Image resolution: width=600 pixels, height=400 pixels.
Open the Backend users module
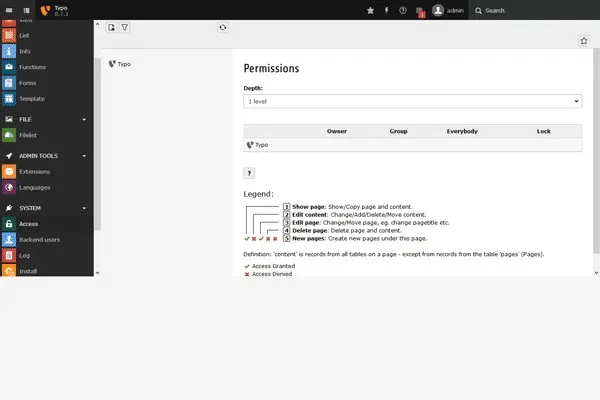[40, 240]
